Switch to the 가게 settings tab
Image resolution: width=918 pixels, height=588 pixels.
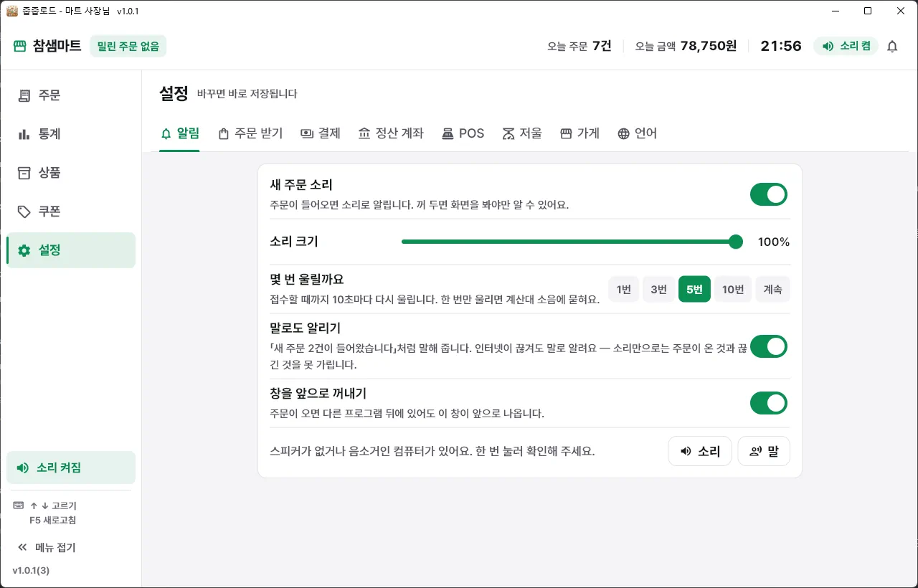click(579, 133)
